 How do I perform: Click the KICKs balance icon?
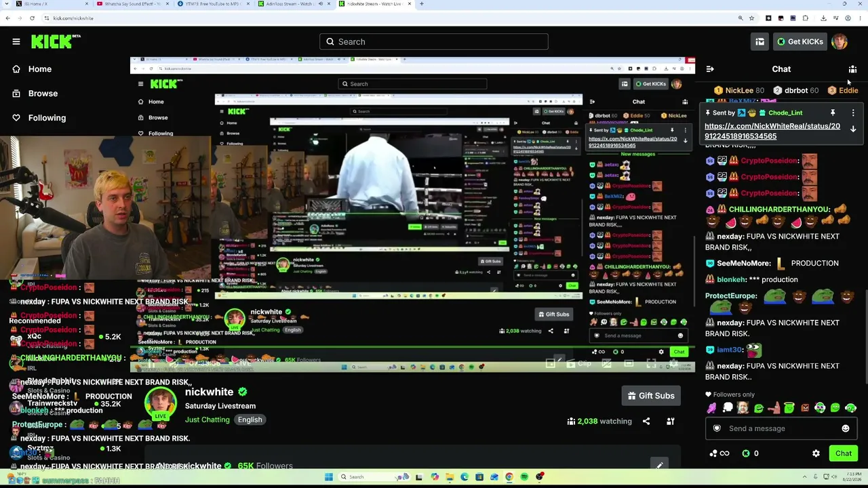[x=746, y=453]
